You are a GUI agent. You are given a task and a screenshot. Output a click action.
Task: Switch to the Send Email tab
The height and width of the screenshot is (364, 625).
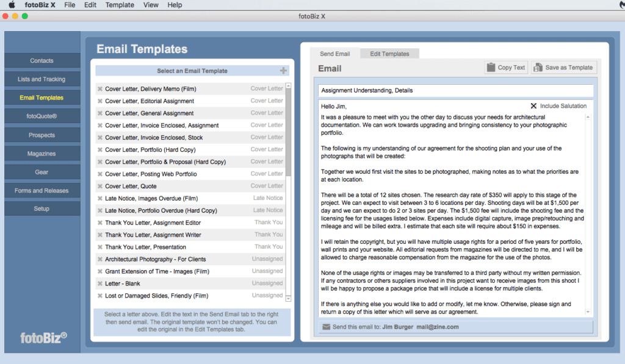(x=335, y=54)
